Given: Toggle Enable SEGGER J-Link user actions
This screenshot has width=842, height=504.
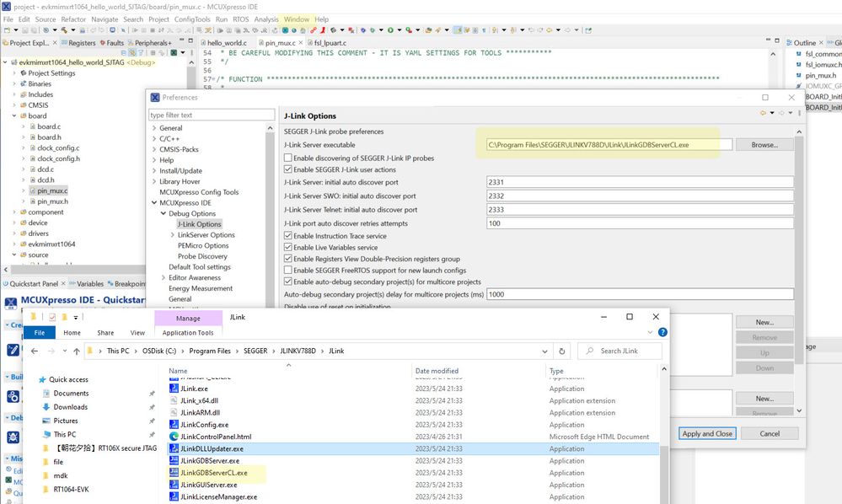Looking at the screenshot, I should 287,169.
